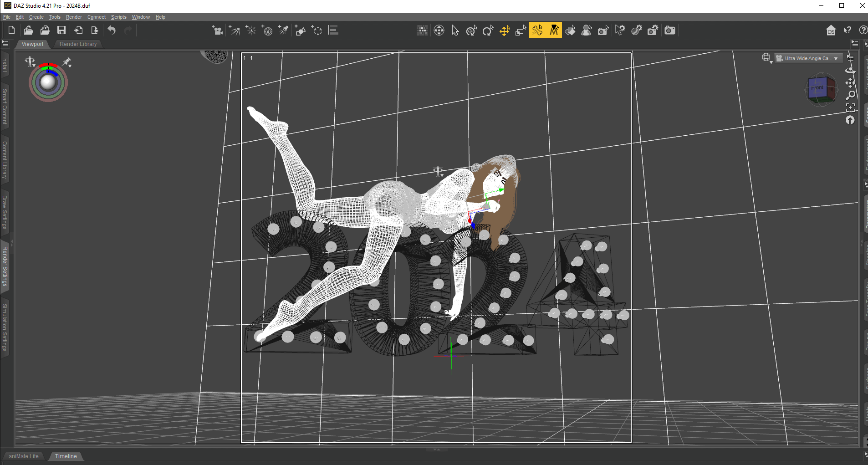The width and height of the screenshot is (868, 465).
Task: Click the Export file icon
Action: (95, 31)
